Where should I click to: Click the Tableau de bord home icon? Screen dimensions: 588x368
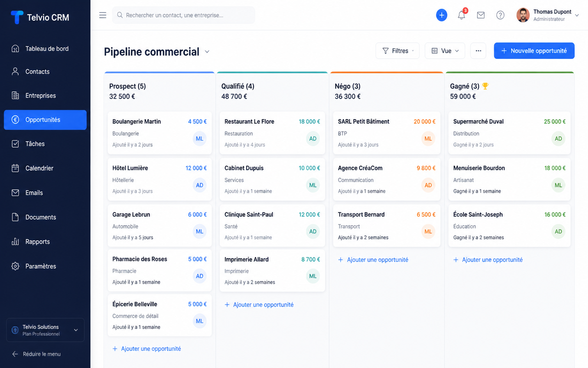(x=15, y=49)
